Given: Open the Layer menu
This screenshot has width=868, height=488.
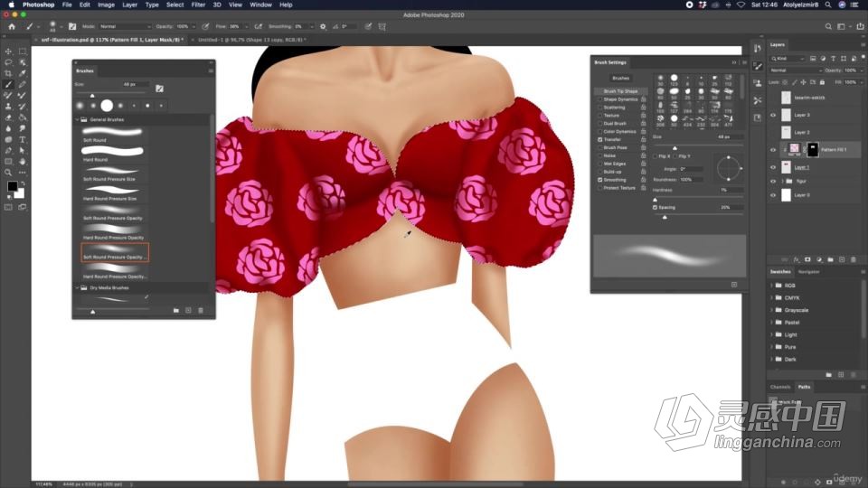Looking at the screenshot, I should [x=129, y=5].
